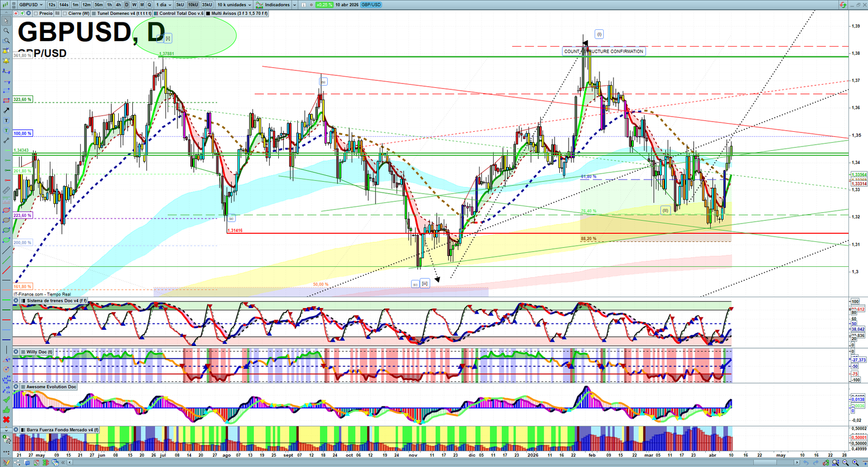Close the Barra Fuerza Fondo Mercado panel
The height and width of the screenshot is (467, 868).
click(16, 430)
